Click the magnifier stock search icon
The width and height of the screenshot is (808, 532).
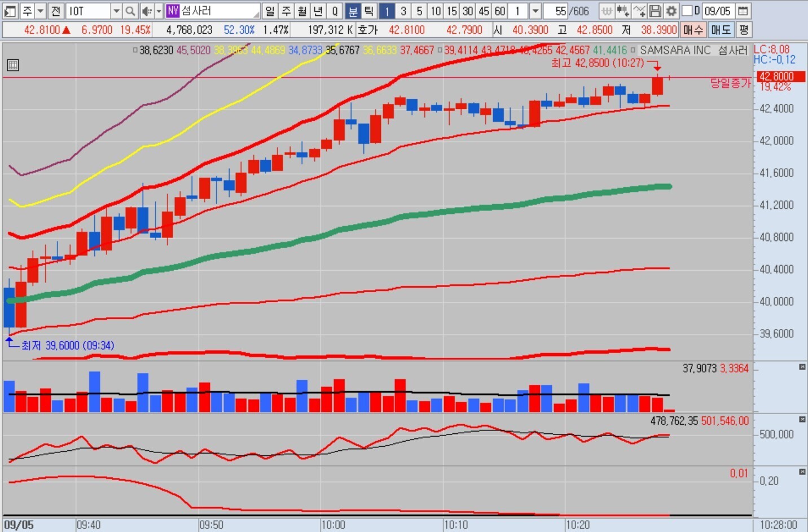click(130, 11)
